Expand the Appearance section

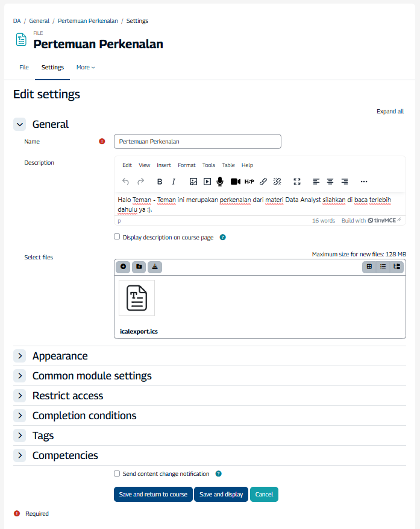pos(20,356)
